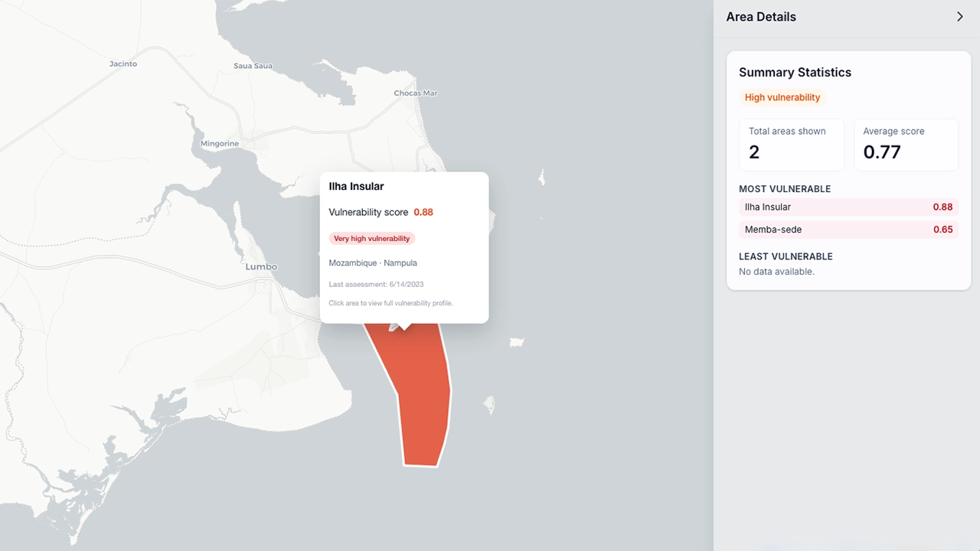Click the LEAST VULNERABLE section heading

[785, 256]
